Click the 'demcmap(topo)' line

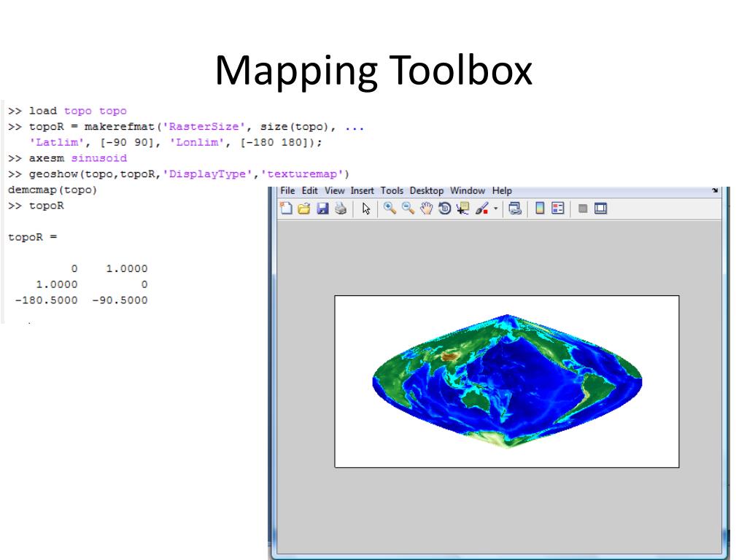pyautogui.click(x=53, y=190)
